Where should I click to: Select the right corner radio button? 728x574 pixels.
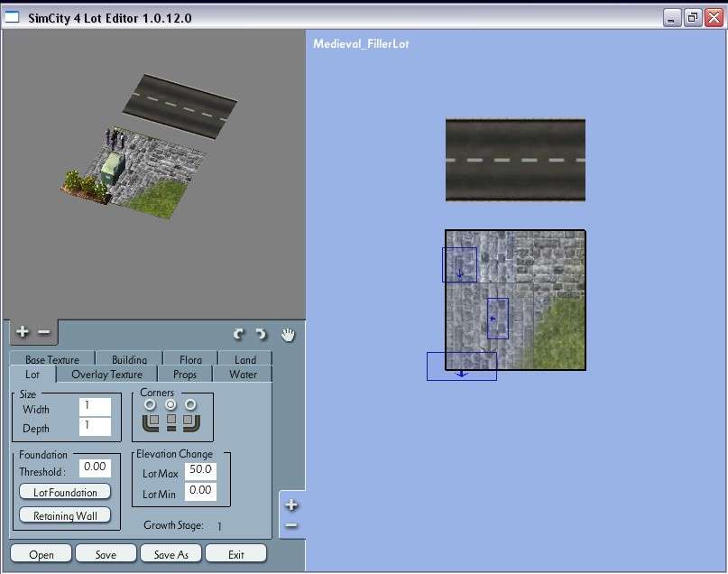190,405
